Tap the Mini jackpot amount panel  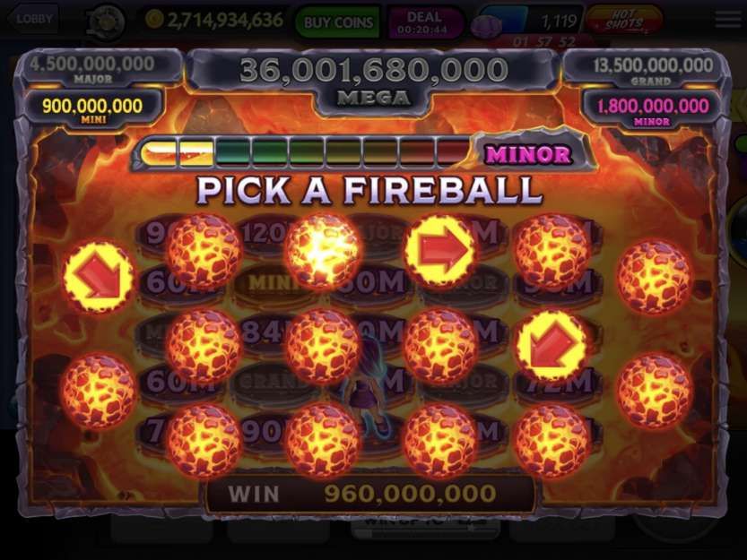[93, 109]
